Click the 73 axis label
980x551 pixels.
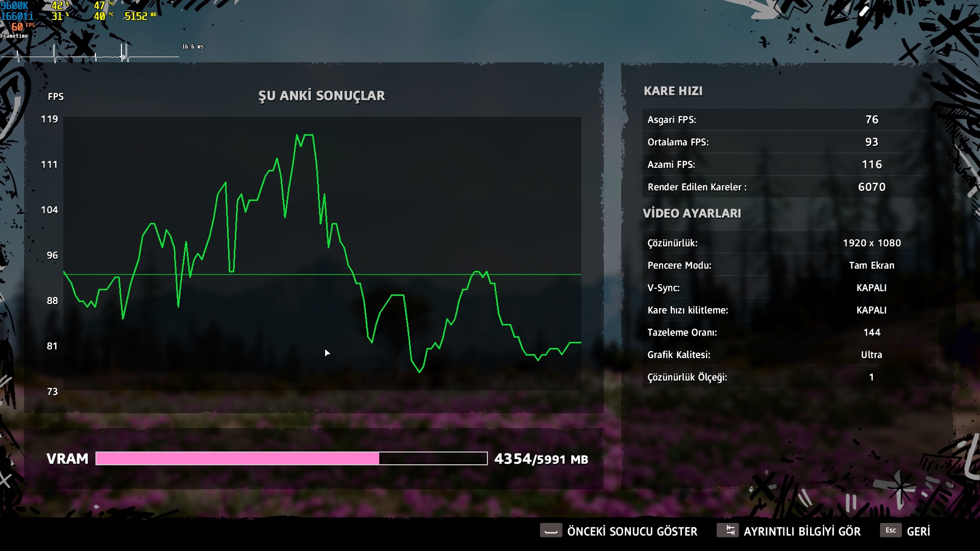pyautogui.click(x=53, y=391)
